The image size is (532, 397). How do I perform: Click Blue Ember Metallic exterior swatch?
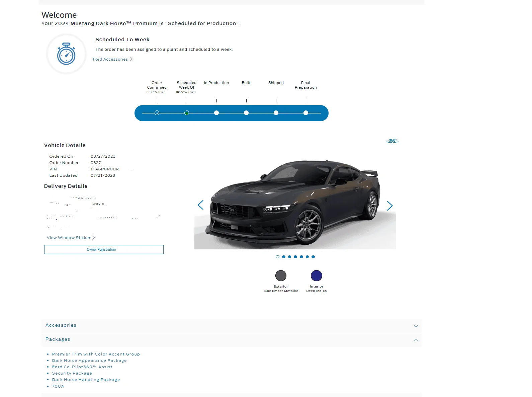coord(281,276)
